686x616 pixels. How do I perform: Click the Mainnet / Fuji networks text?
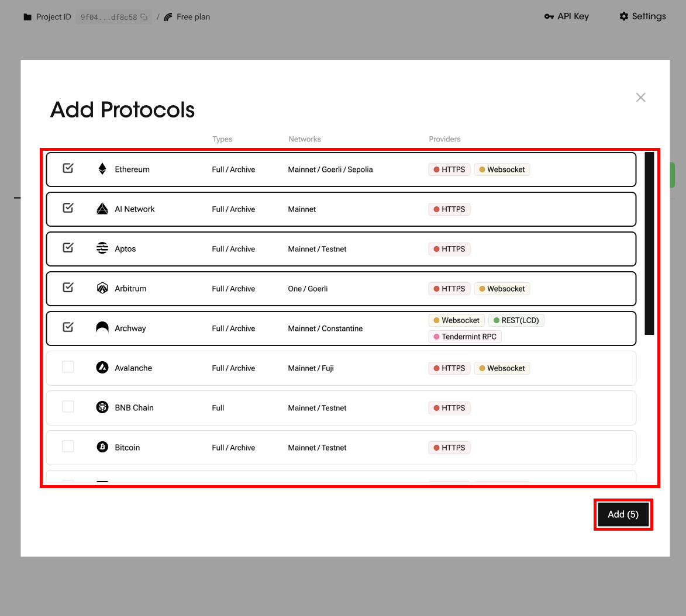[x=311, y=369]
